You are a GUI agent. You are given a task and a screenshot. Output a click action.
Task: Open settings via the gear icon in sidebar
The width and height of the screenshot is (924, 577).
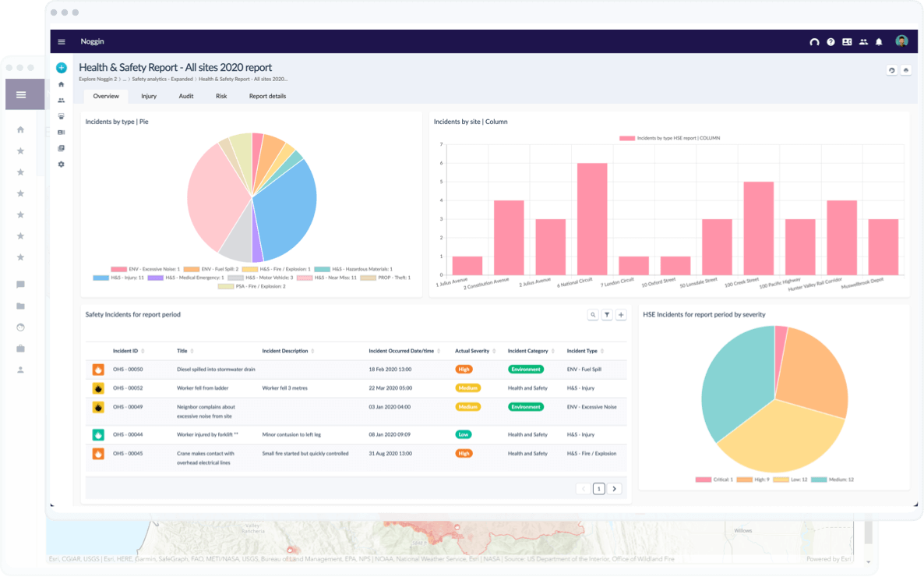pyautogui.click(x=61, y=165)
